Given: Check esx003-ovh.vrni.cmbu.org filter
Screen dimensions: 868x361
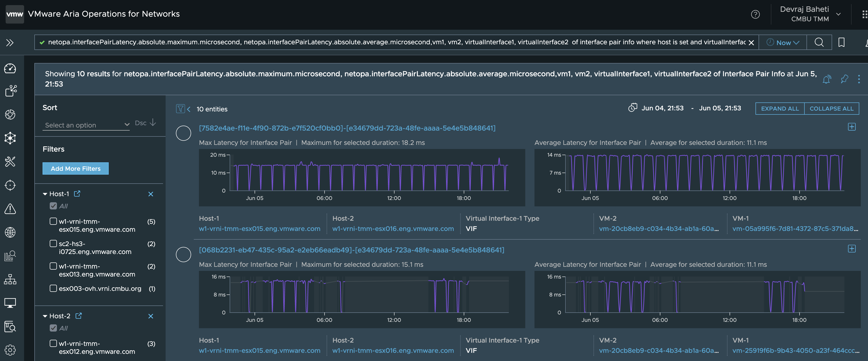Looking at the screenshot, I should [x=53, y=288].
